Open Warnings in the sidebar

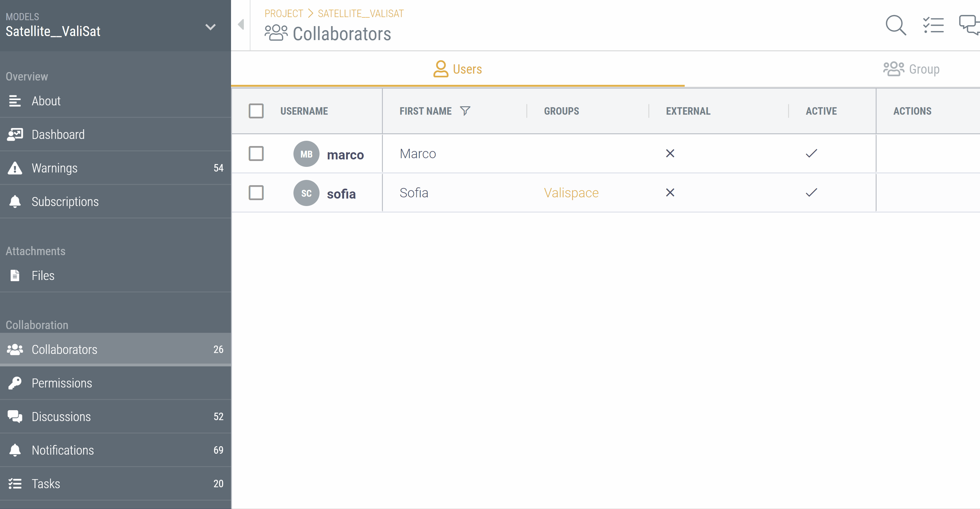coord(54,168)
